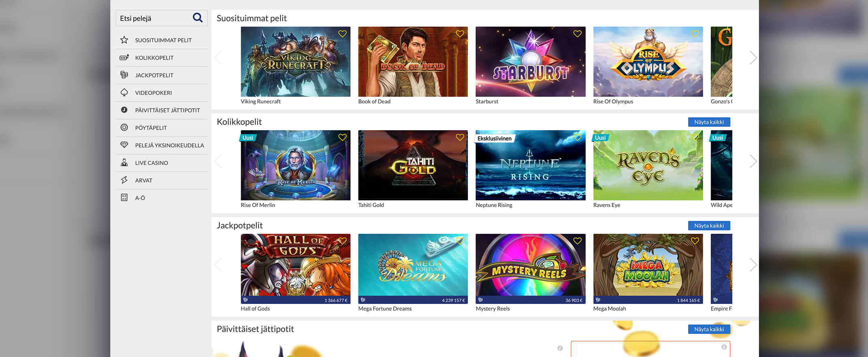Click the Päivittäiset jättipotit menu entry
The image size is (868, 357).
(162, 110)
